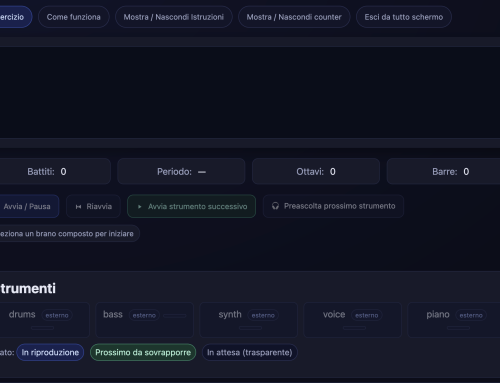
Task: Click the esterno badge on piano
Action: [471, 315]
